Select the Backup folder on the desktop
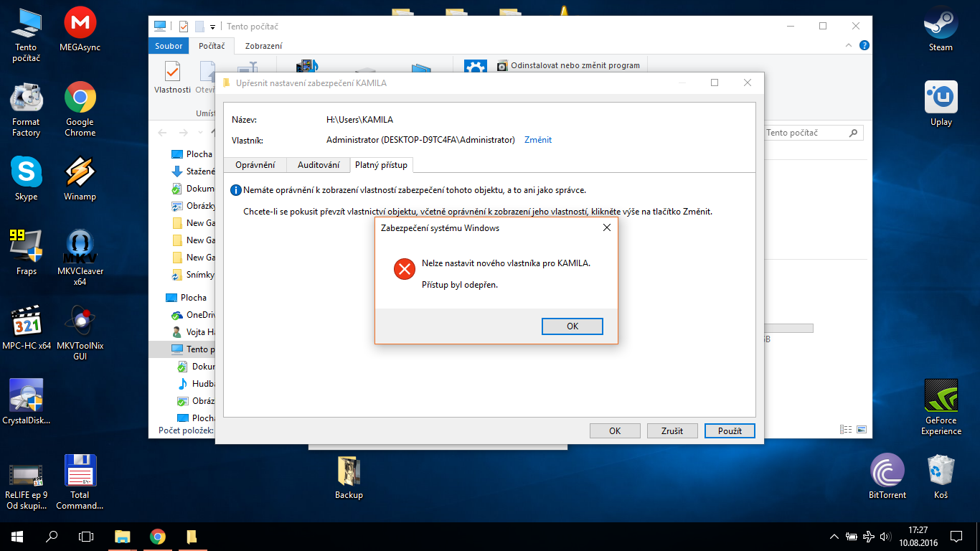 tap(349, 479)
